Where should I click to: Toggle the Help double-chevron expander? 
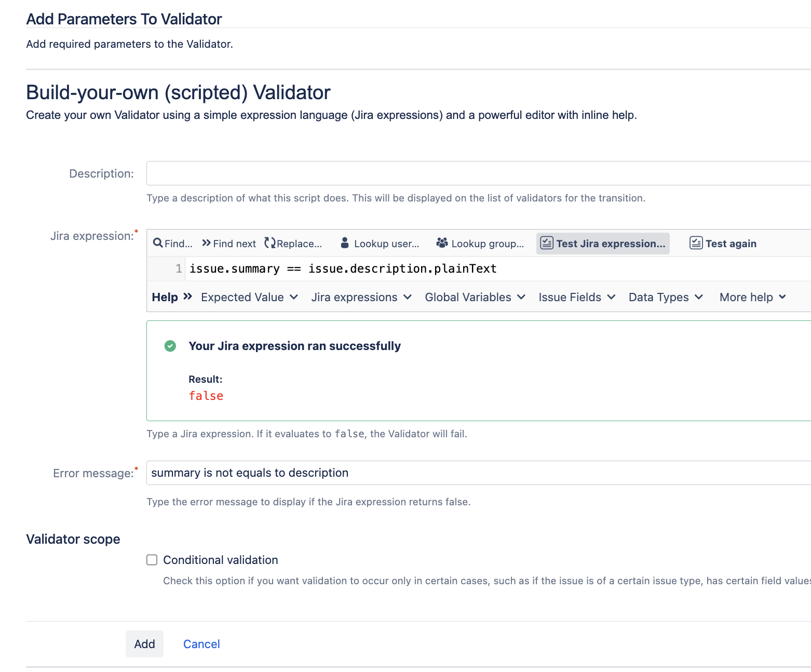[x=187, y=297]
